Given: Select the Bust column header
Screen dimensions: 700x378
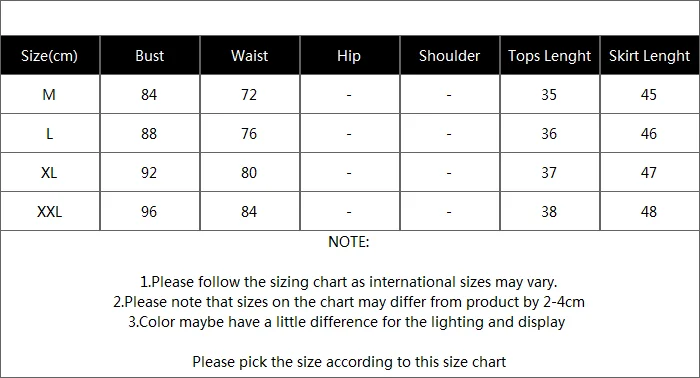Looking at the screenshot, I should click(150, 56).
